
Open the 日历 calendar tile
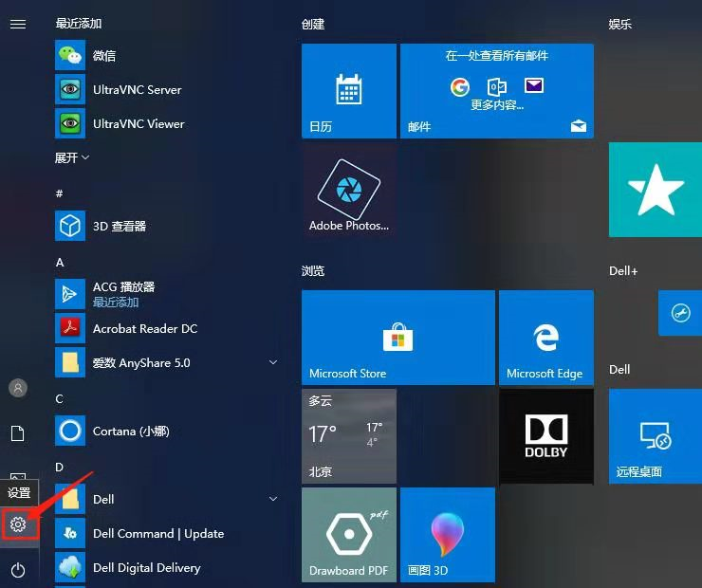[348, 91]
